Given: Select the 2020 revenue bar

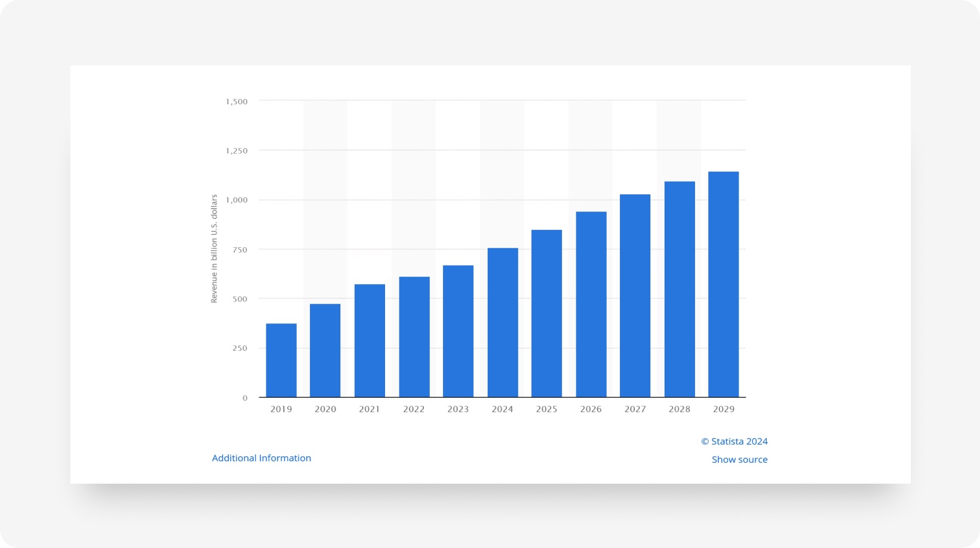Looking at the screenshot, I should tap(325, 350).
